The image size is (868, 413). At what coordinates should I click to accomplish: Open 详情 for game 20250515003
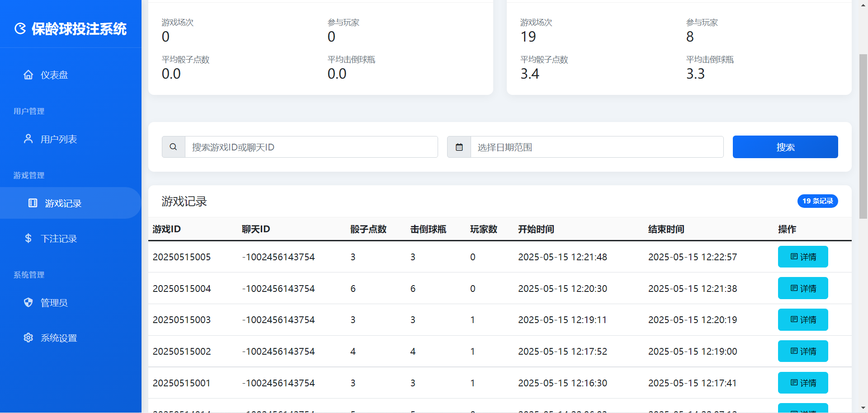coord(802,319)
